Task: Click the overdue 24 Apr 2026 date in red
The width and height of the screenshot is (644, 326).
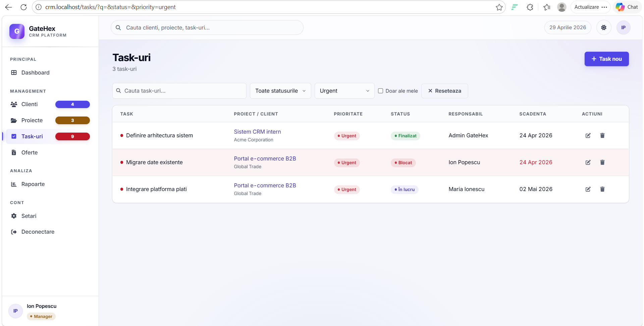Action: tap(536, 162)
